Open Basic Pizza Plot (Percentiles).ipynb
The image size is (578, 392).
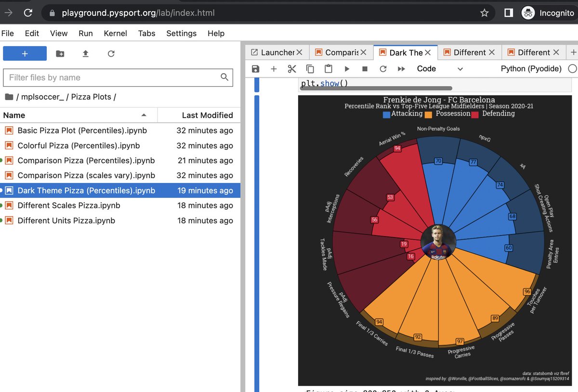[120, 131]
